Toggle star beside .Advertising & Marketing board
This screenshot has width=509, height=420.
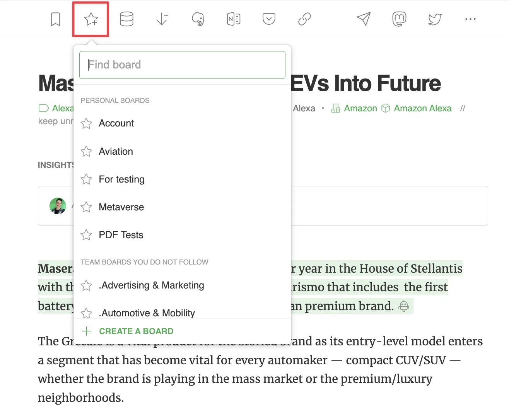(86, 285)
